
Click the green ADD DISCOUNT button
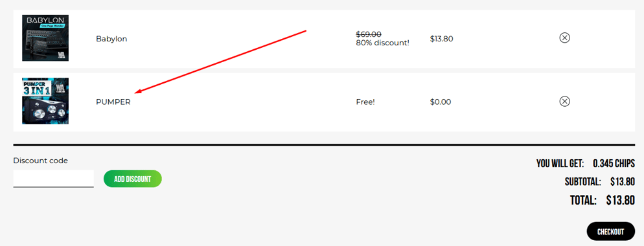click(133, 179)
